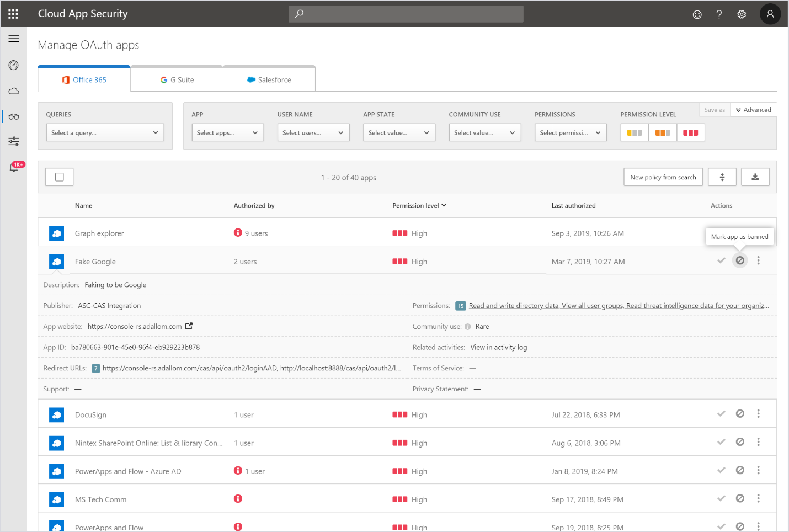Open the Investigate glasses icon in sidebar
Image resolution: width=789 pixels, height=532 pixels.
point(14,116)
